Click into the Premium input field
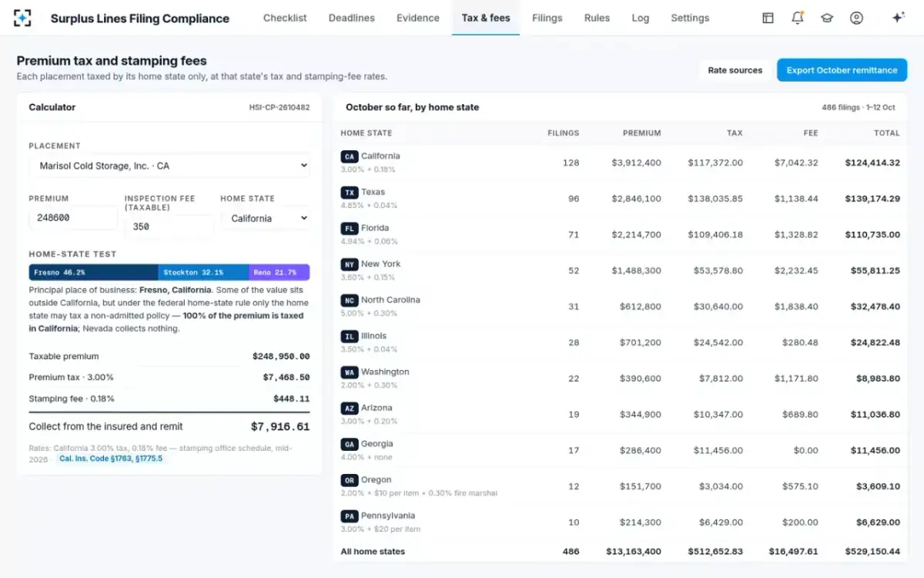The image size is (924, 578). 73,218
